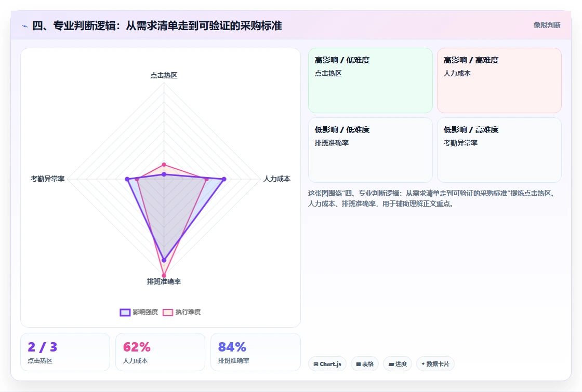Click the 点击热区 text in green quadrant card
The width and height of the screenshot is (582, 392).
click(x=328, y=73)
